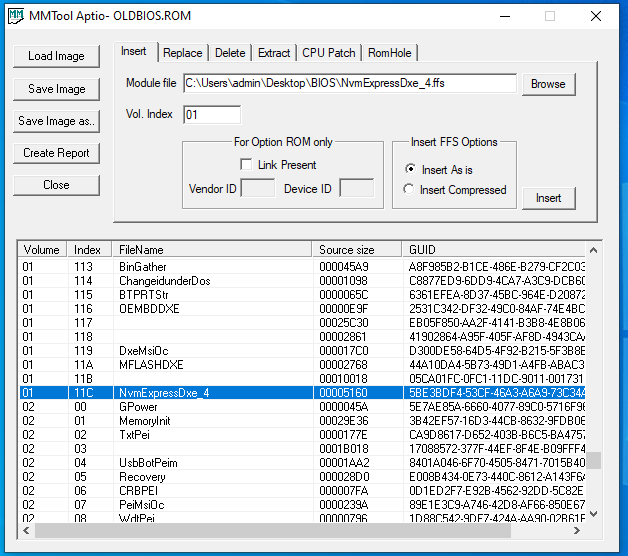Click the Create Report button
Image resolution: width=628 pixels, height=556 pixels.
(56, 153)
